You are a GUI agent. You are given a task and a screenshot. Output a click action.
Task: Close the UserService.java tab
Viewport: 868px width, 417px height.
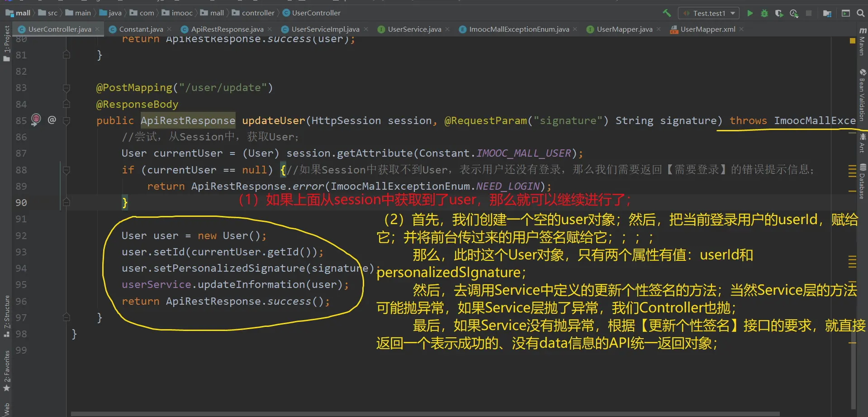click(x=447, y=29)
